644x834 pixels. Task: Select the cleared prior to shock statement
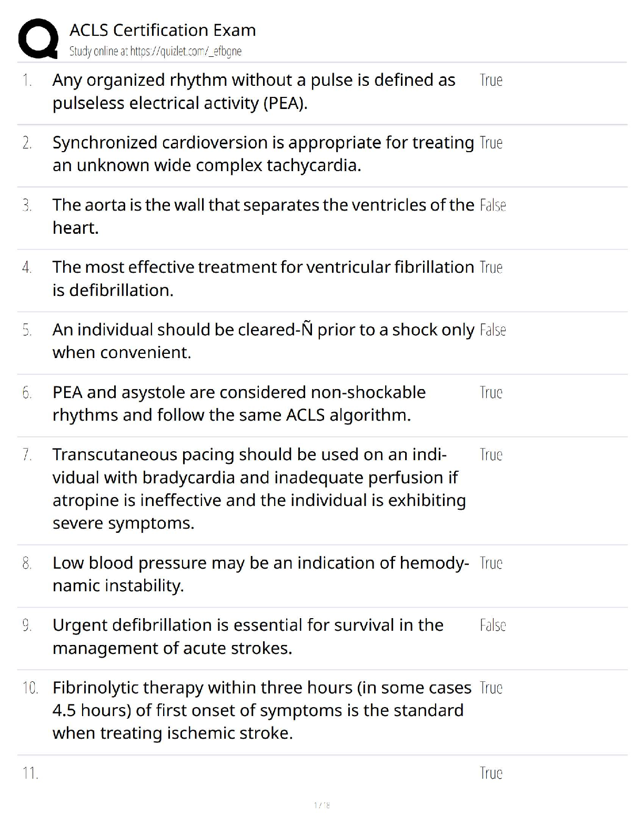[263, 341]
